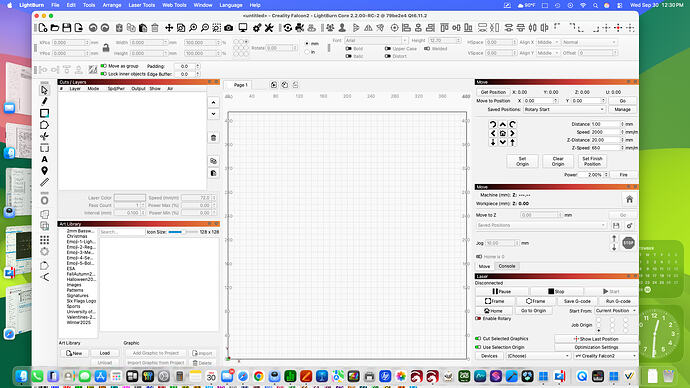Screen dimensions: 690x388
Task: Open the Font dropdown showing Arial
Action: [x=376, y=40]
